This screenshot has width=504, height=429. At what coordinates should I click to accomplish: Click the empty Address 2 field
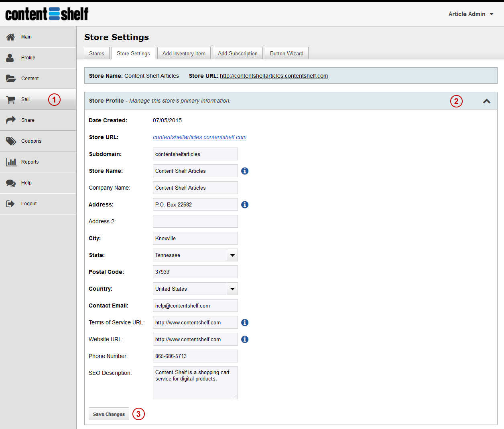[195, 221]
